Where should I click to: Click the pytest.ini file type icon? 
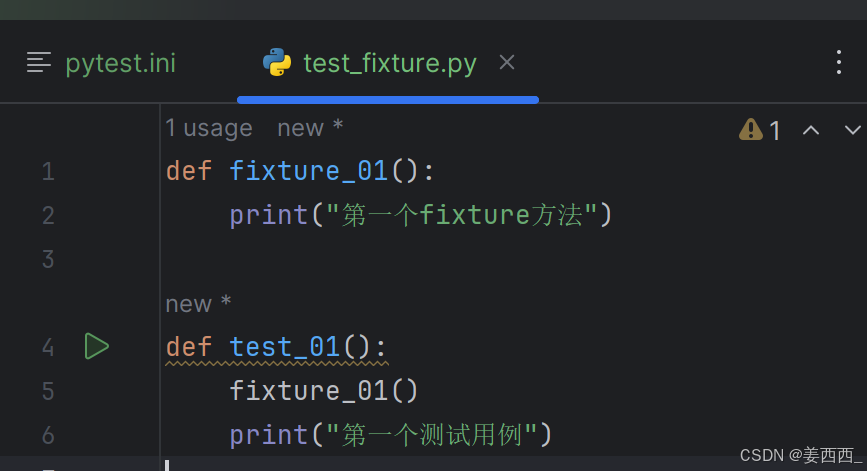tap(39, 62)
